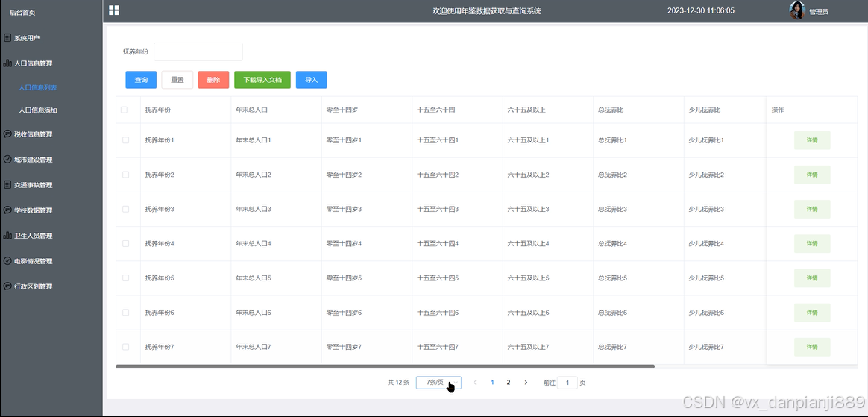The width and height of the screenshot is (868, 417).
Task: Click the 系统用户 sidebar icon
Action: [7, 38]
